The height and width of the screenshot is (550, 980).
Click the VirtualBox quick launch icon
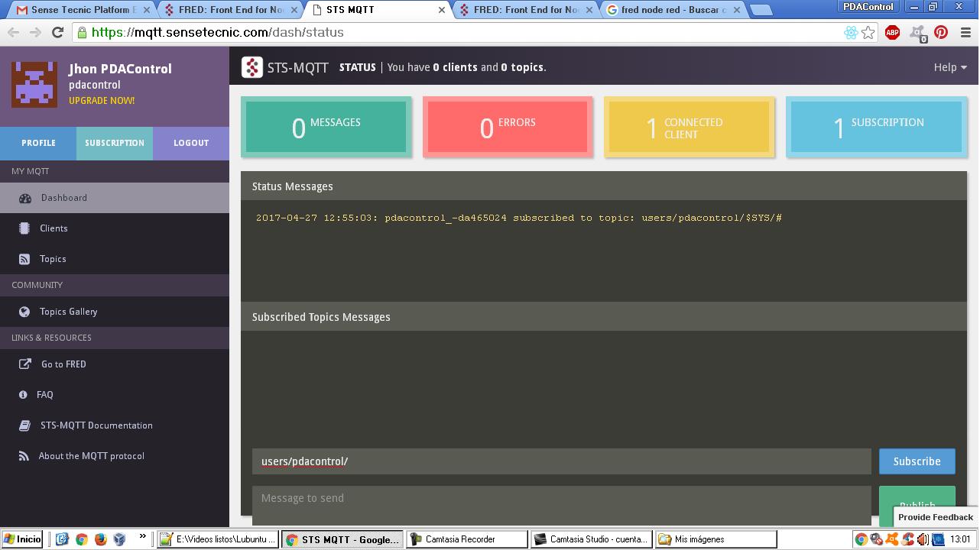(x=119, y=539)
